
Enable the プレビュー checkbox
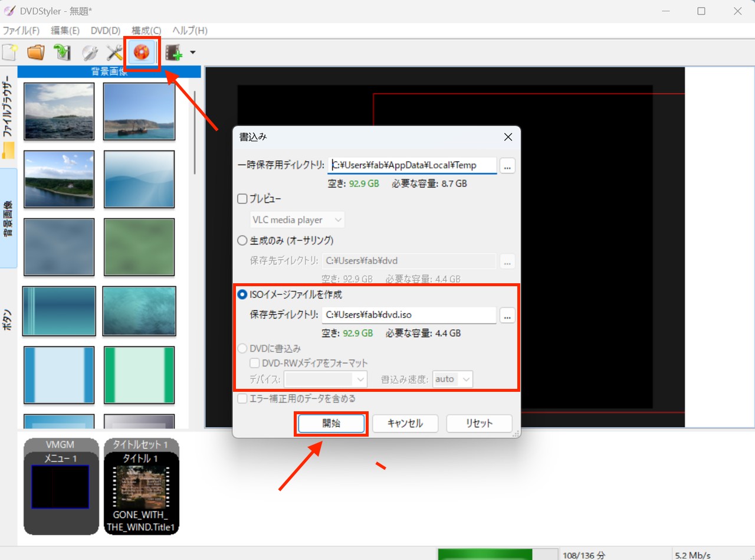click(242, 199)
